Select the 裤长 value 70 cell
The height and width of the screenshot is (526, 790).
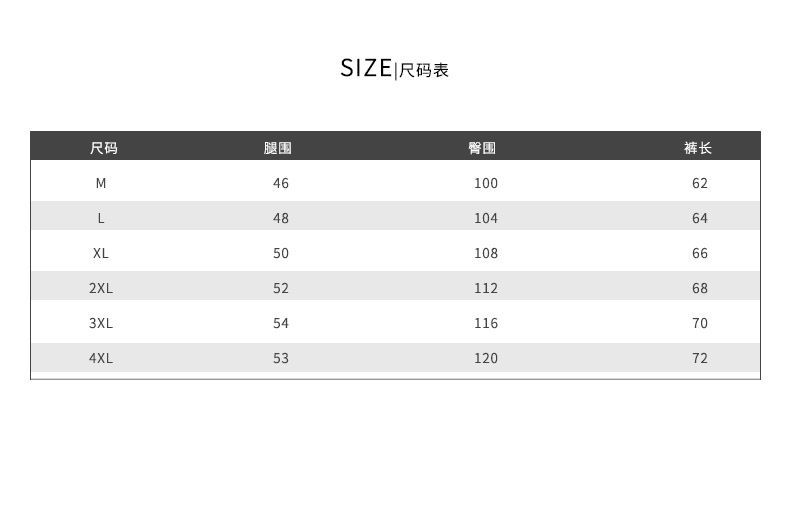click(700, 323)
